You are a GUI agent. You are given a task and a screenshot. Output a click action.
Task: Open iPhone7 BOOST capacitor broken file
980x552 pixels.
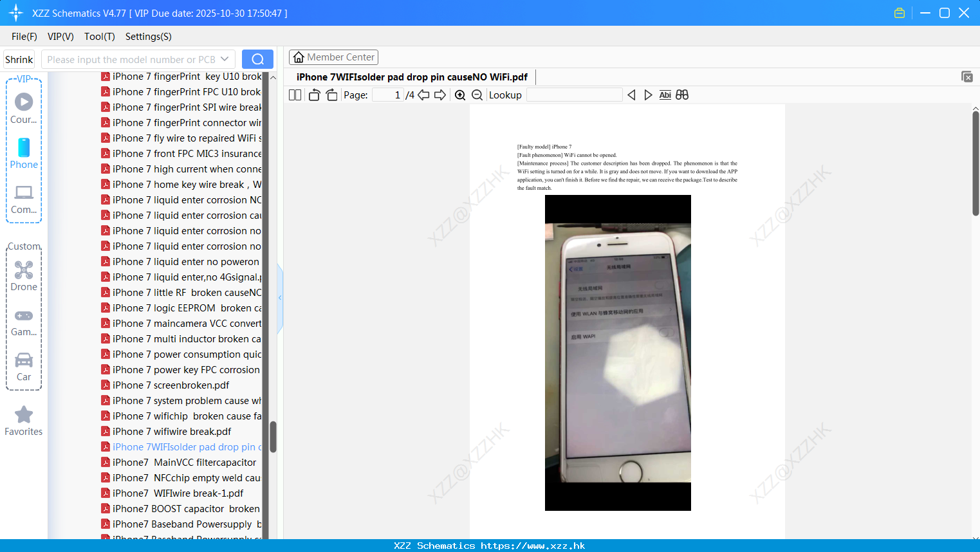point(181,509)
